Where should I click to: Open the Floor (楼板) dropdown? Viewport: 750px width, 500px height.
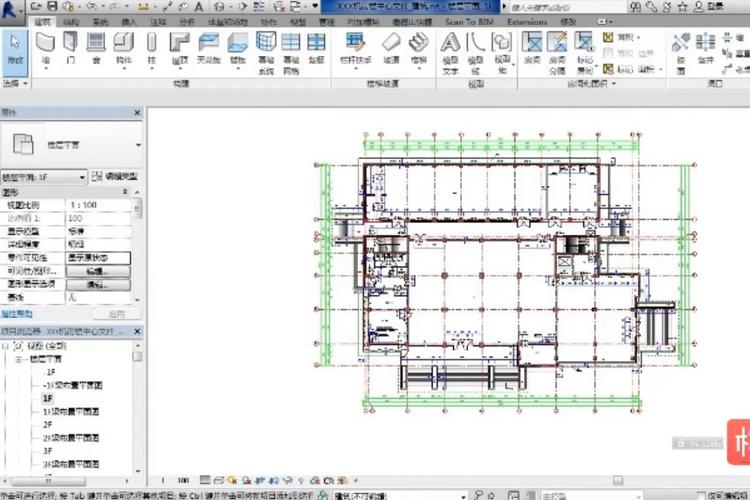[238, 68]
